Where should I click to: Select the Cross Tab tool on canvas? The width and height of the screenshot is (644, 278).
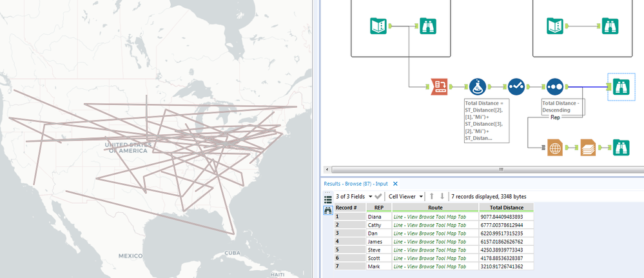point(439,87)
